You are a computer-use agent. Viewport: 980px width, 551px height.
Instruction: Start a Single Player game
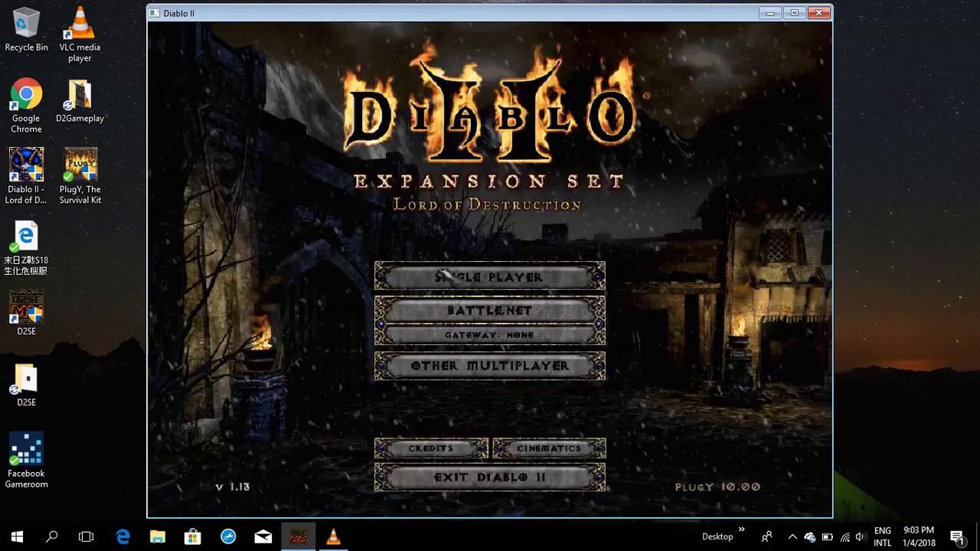pyautogui.click(x=489, y=276)
